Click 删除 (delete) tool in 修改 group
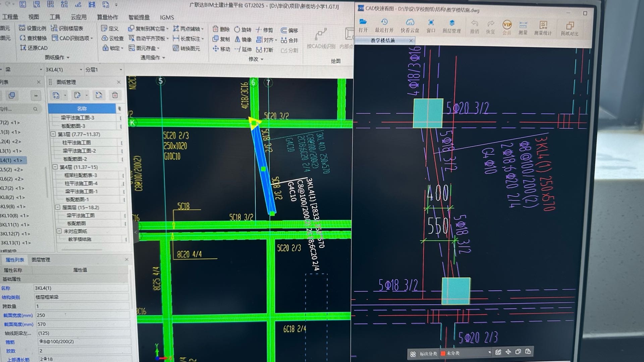This screenshot has width=644, height=362. (221, 29)
